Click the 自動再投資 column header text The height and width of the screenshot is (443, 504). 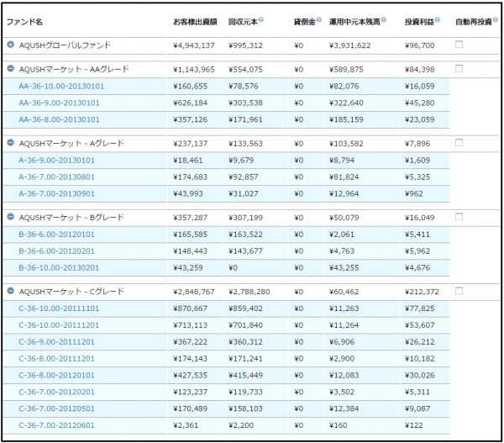click(x=474, y=22)
